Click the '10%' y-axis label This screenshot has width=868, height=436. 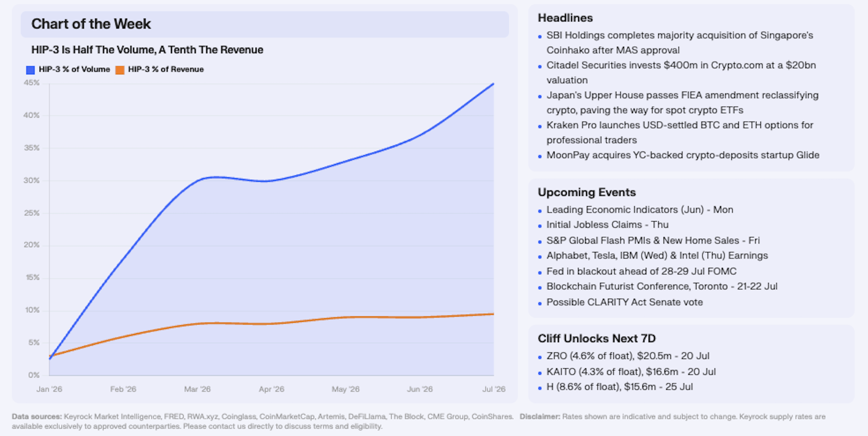click(32, 310)
